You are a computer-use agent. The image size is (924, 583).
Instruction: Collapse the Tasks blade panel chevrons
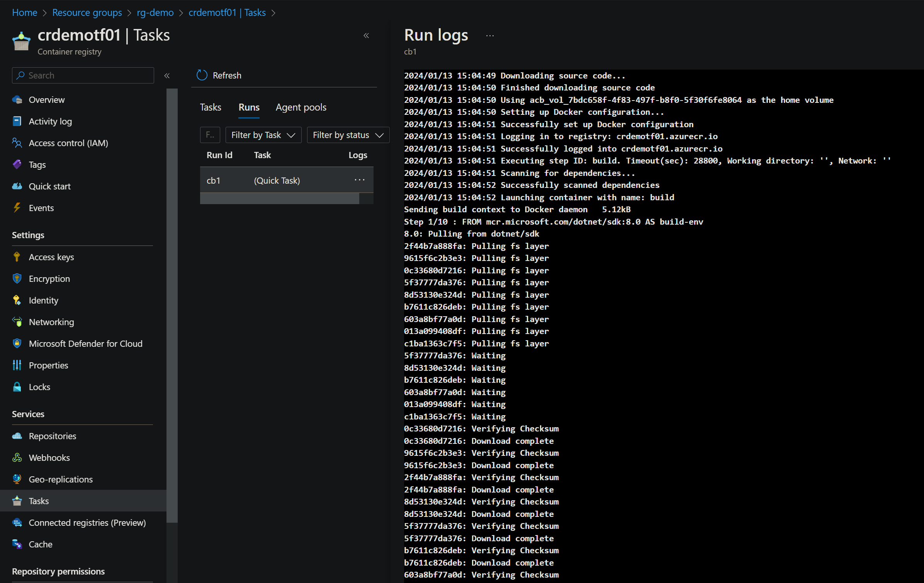[366, 36]
